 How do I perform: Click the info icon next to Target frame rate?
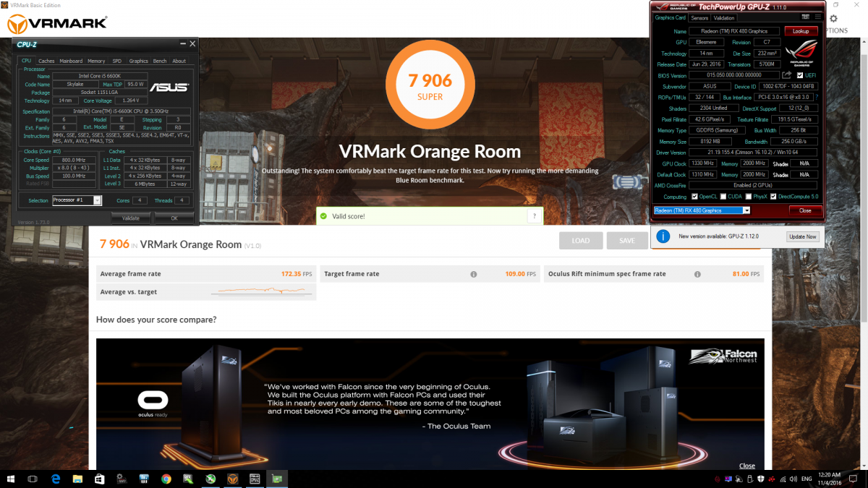pyautogui.click(x=474, y=275)
